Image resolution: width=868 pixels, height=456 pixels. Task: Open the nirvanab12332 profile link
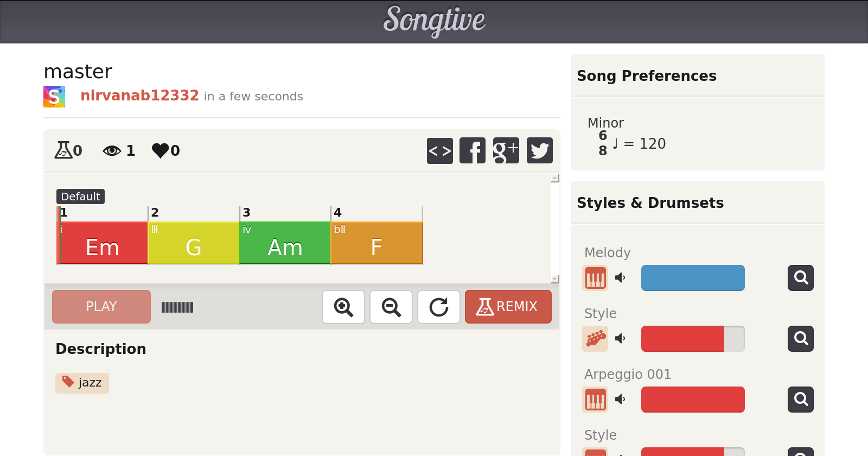click(x=139, y=96)
